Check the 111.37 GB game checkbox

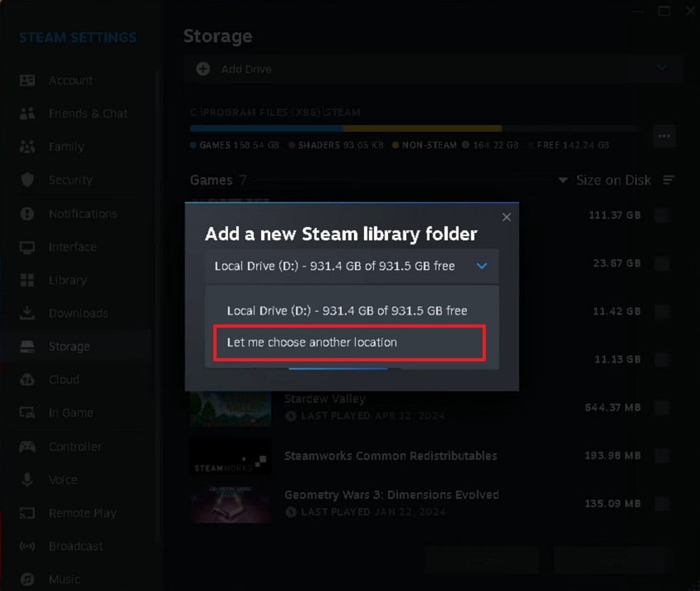(662, 215)
